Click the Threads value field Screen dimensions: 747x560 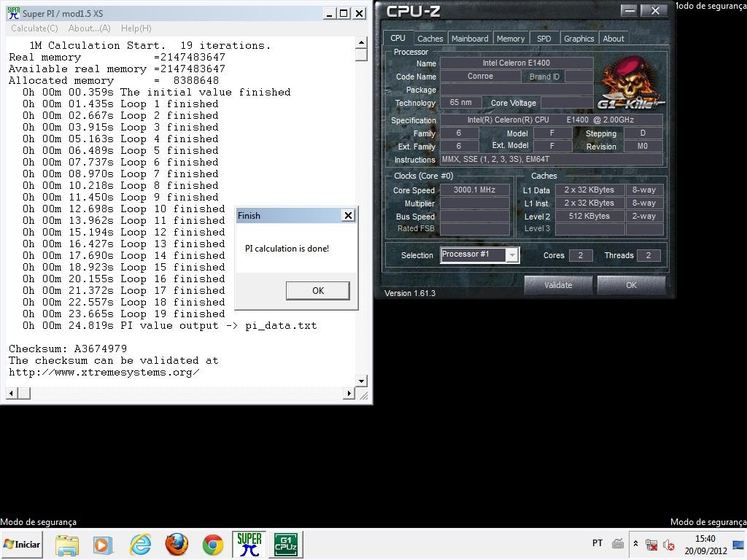click(649, 256)
